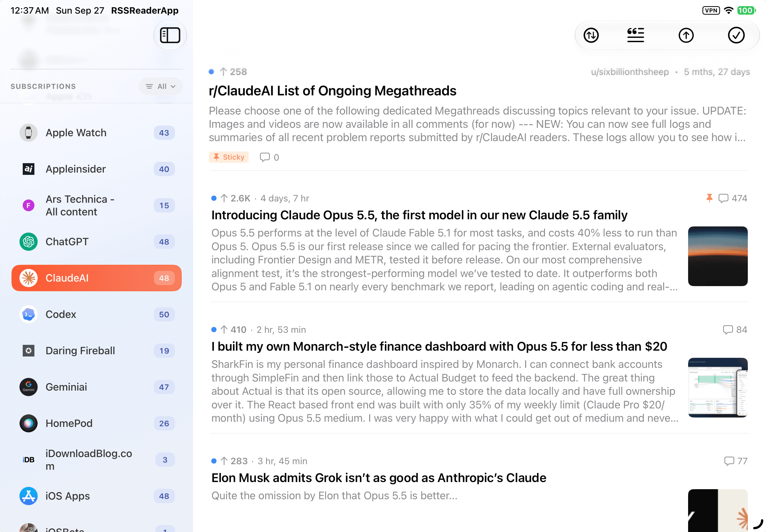Tap the unread dot on the 258 post

tap(211, 72)
